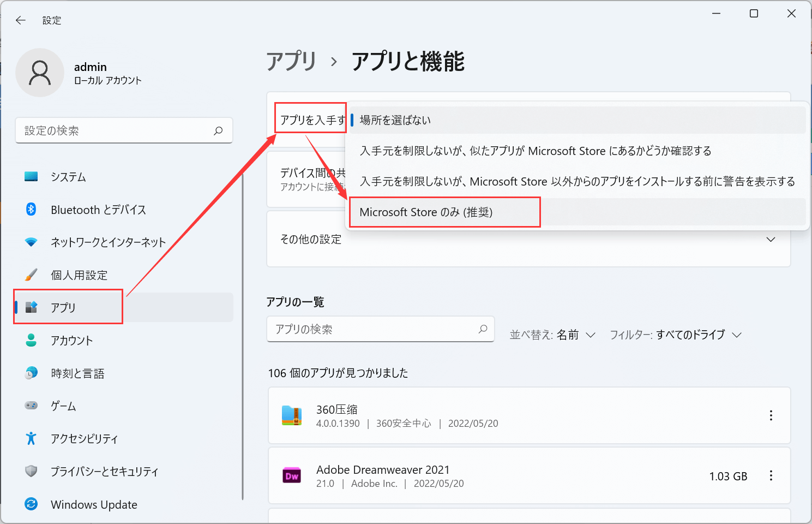Go to the アプリ breadcrumb page
The image size is (812, 524).
291,62
